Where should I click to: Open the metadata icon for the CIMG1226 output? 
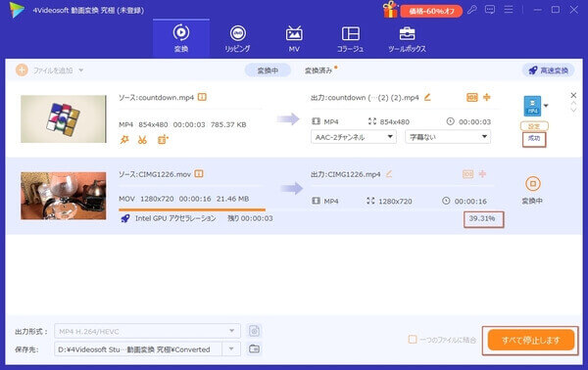[x=467, y=174]
